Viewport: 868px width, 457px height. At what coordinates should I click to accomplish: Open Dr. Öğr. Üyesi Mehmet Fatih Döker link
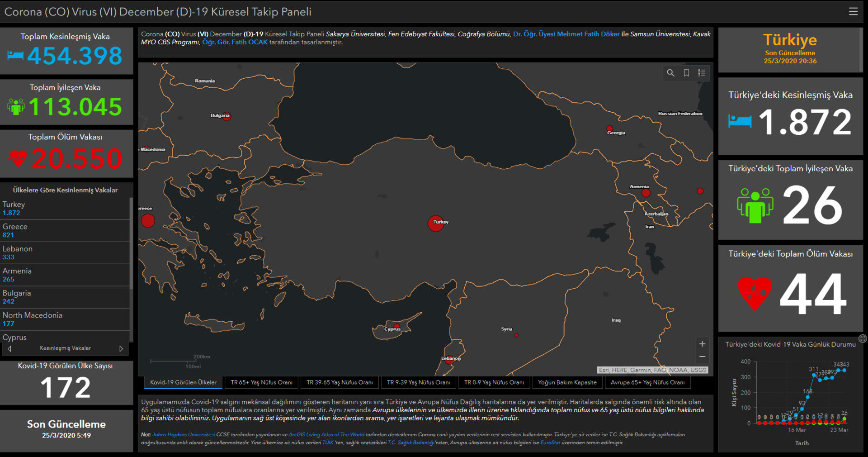point(566,34)
